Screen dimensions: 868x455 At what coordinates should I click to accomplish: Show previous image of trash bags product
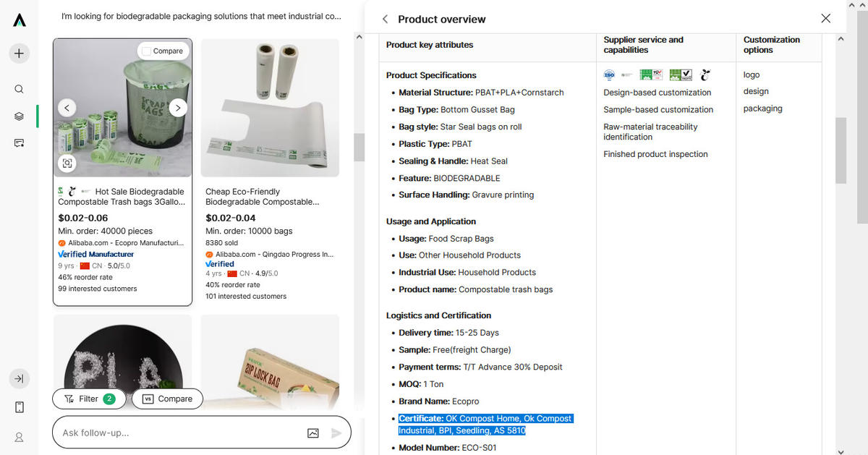pos(67,108)
